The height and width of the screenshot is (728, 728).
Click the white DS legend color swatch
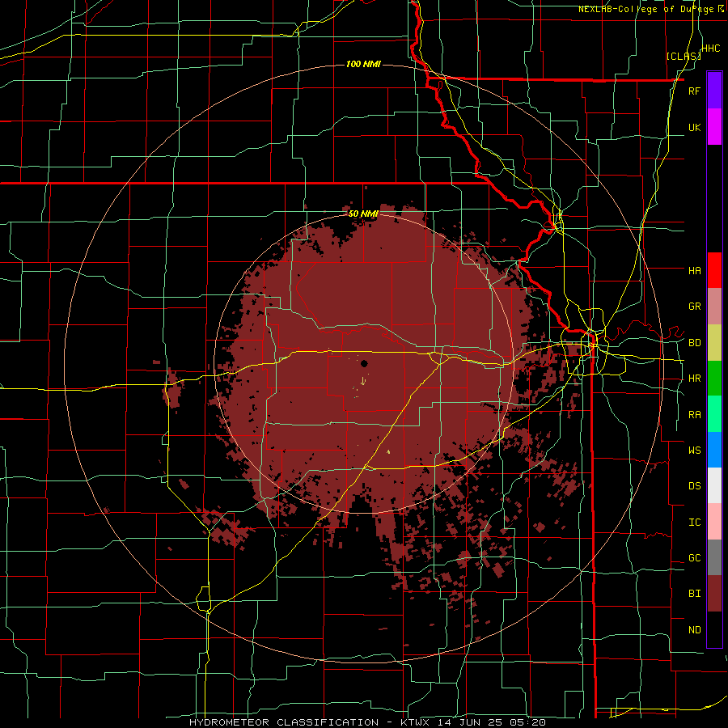714,485
